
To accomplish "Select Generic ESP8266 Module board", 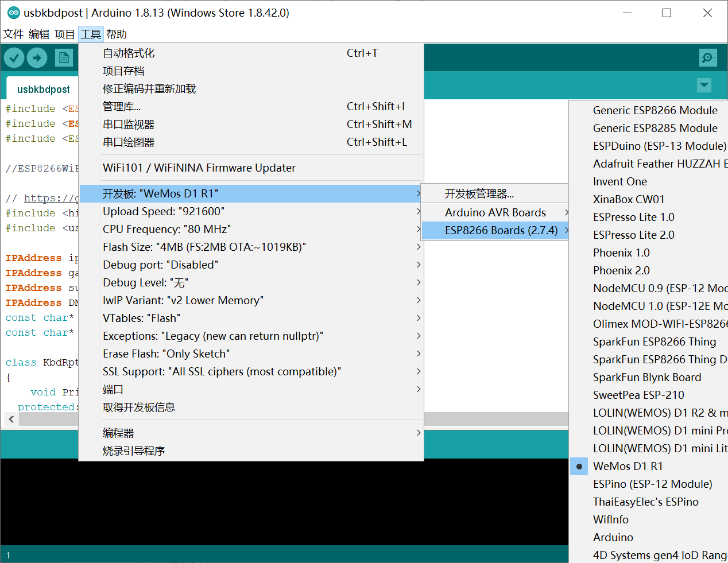I will click(649, 110).
